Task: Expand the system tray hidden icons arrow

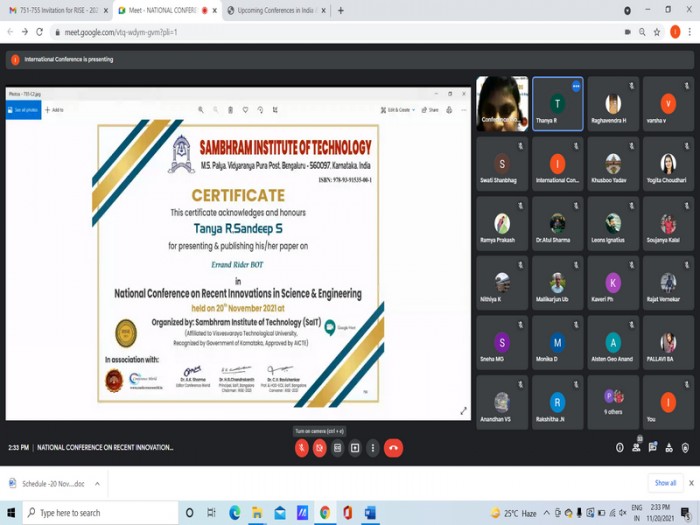Action: click(x=546, y=513)
